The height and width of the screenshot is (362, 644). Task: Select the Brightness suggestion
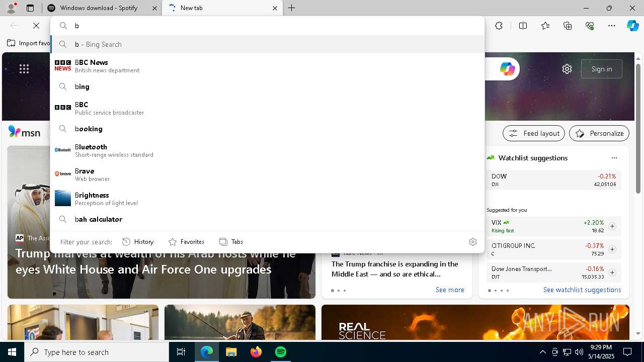pyautogui.click(x=267, y=199)
